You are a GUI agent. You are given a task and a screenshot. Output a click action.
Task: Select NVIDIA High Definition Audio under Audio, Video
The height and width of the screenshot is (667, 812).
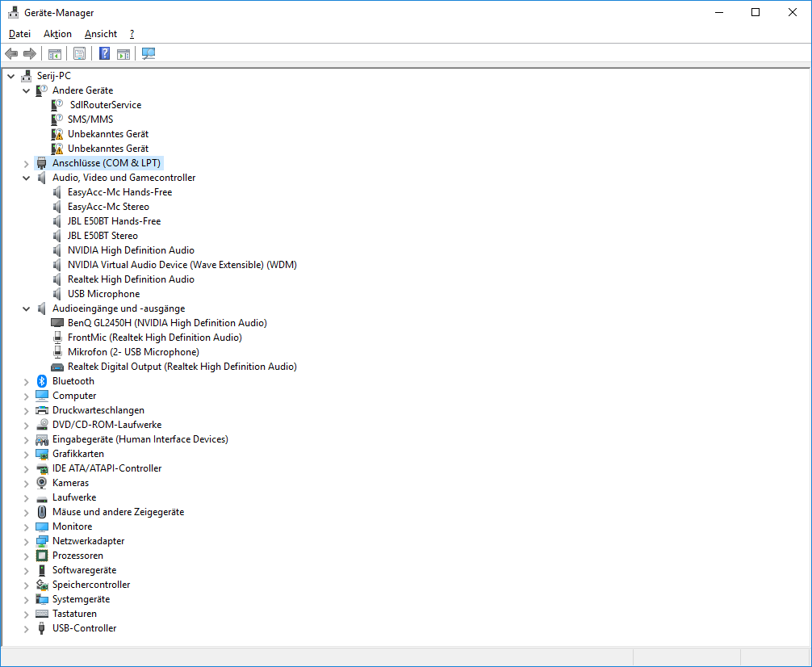131,250
